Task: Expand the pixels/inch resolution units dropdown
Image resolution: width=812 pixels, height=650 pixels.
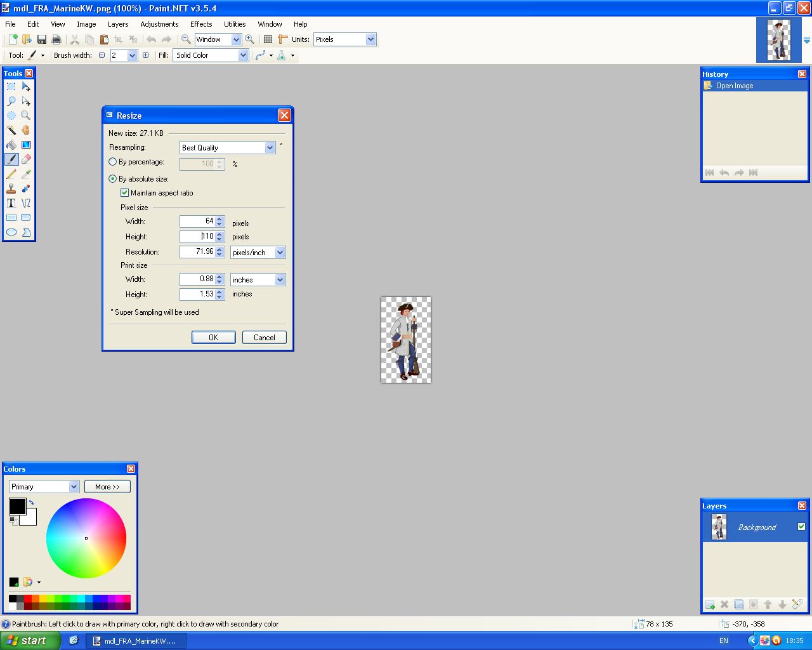Action: coord(280,253)
